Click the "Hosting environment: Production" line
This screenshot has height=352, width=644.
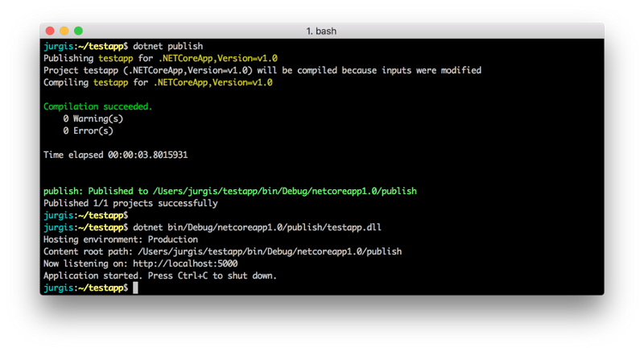click(120, 239)
